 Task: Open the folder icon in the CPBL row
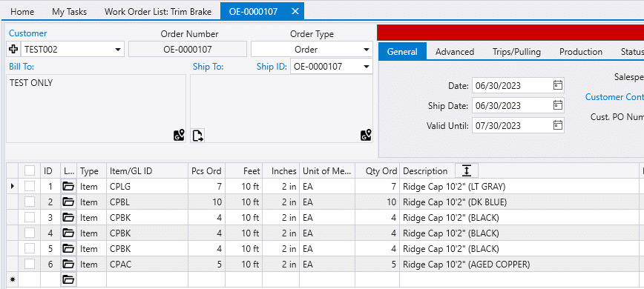pyautogui.click(x=68, y=202)
